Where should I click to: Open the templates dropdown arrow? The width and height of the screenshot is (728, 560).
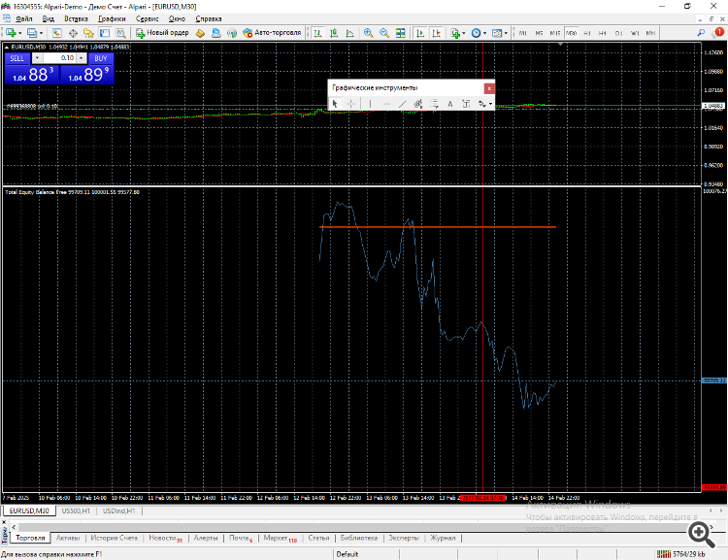(506, 33)
